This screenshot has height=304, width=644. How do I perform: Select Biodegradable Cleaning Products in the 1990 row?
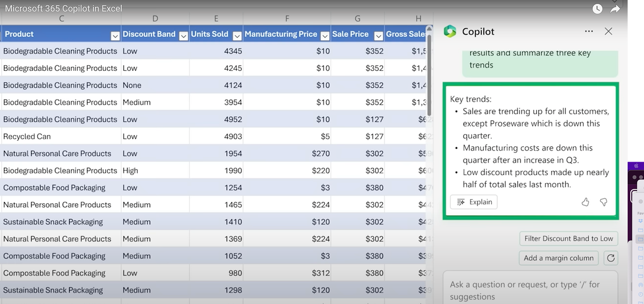pyautogui.click(x=61, y=170)
